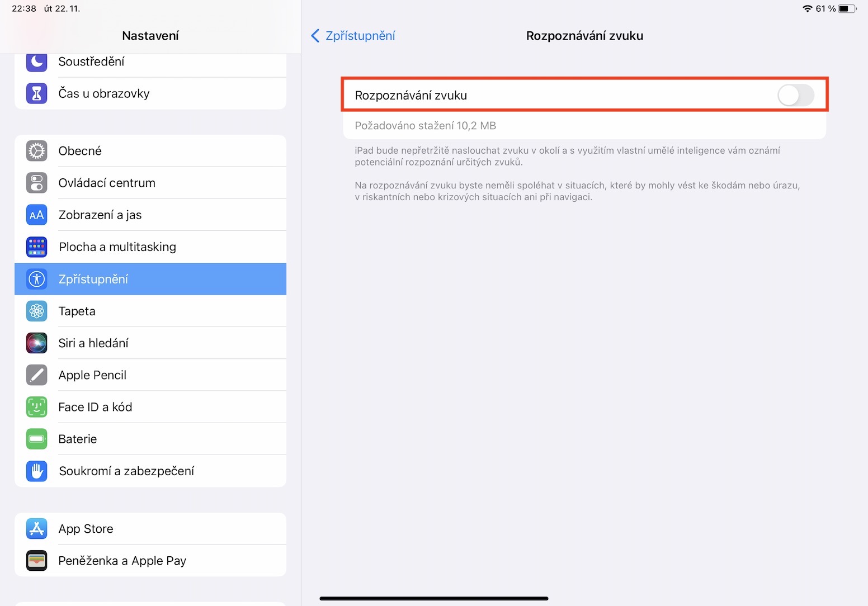Select Soustředění in the settings list

[x=150, y=63]
